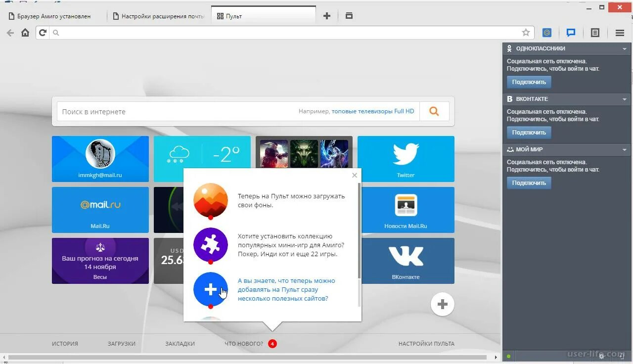Open the home page icon
633x364 pixels.
[25, 33]
